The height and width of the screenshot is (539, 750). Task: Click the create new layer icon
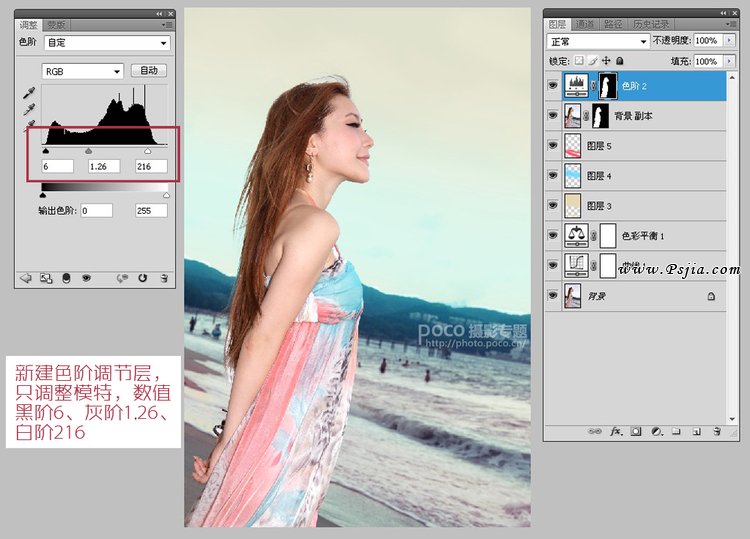pyautogui.click(x=695, y=431)
